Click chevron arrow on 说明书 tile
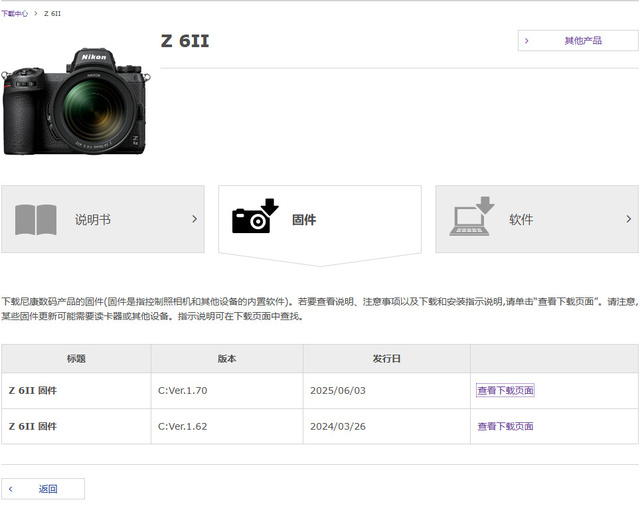Screen dimensions: 640x516 pos(195,219)
